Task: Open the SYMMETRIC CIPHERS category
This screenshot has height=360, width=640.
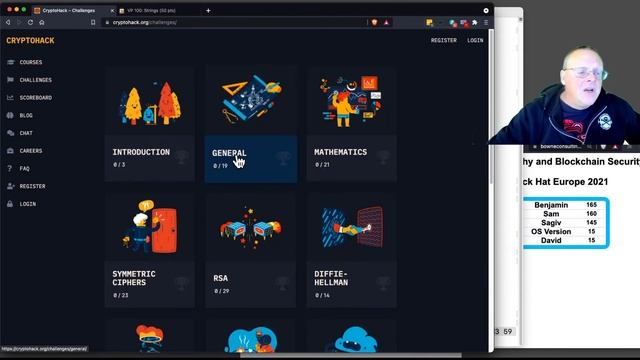Action: tap(149, 251)
